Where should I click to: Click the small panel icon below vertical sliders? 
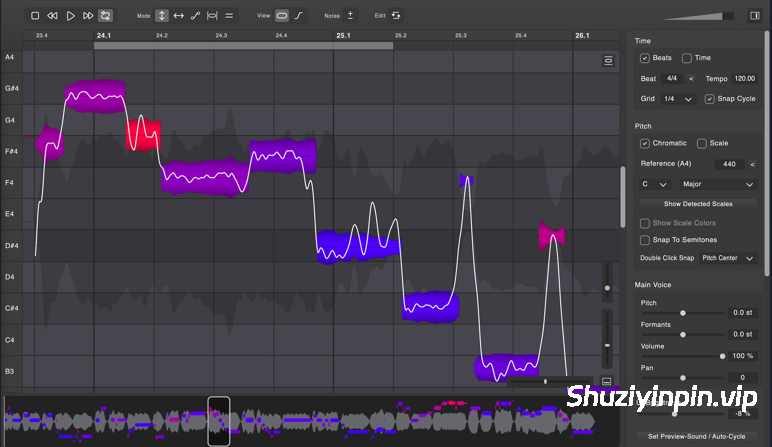(607, 382)
